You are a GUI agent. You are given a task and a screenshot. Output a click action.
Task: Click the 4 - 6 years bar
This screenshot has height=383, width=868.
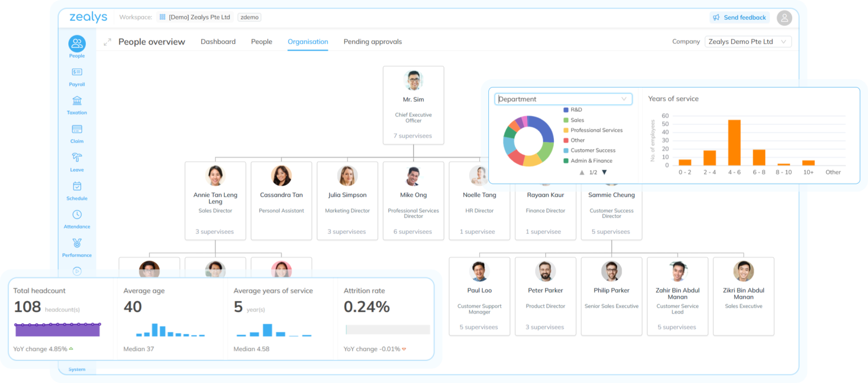(735, 142)
